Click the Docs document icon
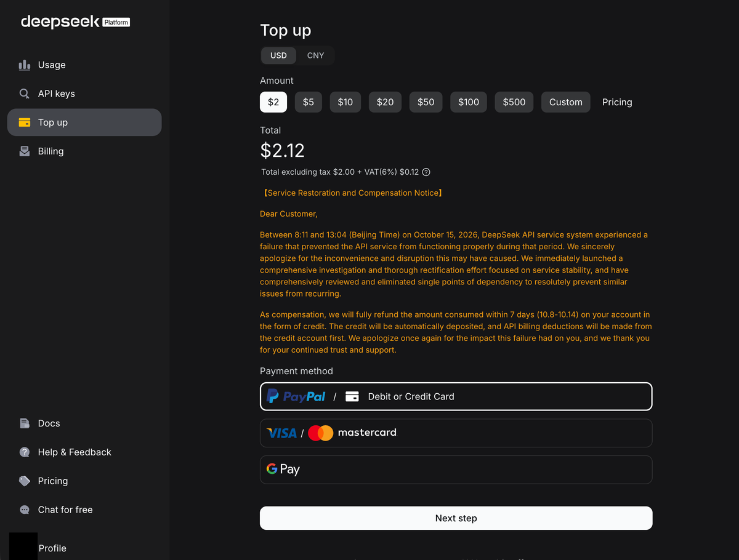 pyautogui.click(x=25, y=423)
